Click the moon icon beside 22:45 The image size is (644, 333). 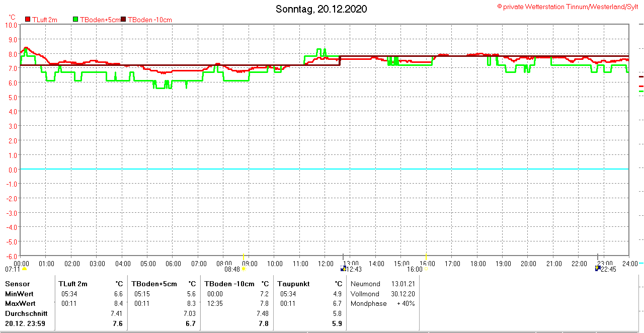tap(597, 269)
